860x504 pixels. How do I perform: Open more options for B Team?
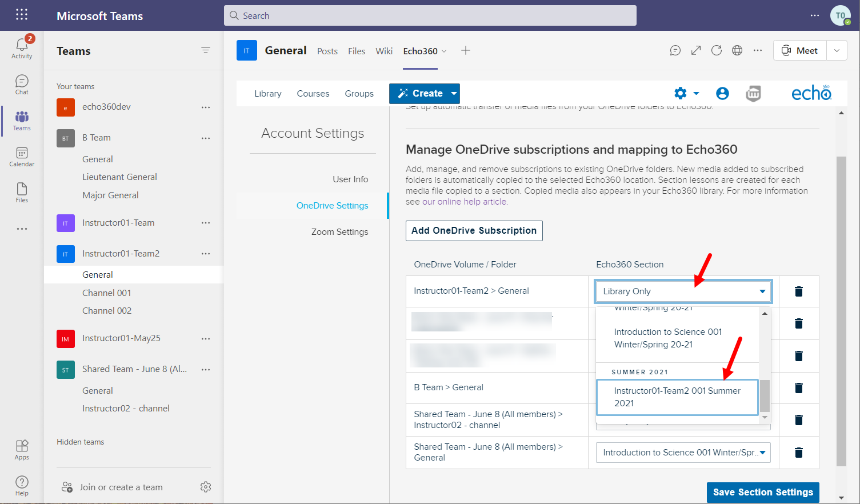coord(206,138)
